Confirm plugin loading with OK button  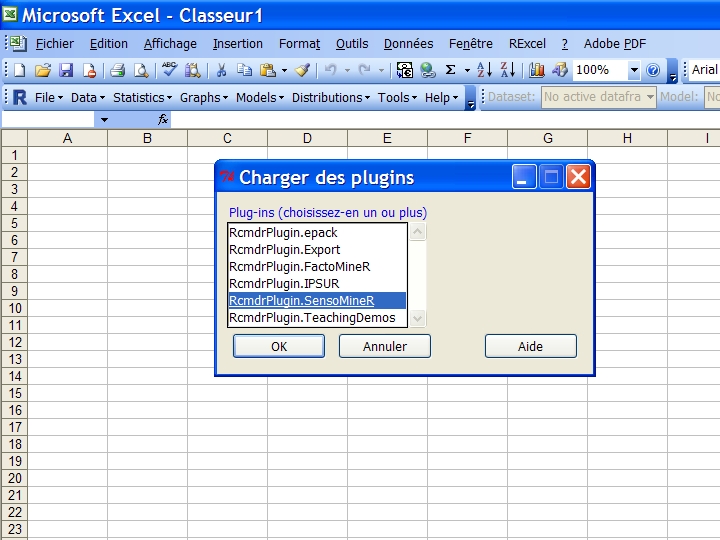point(279,346)
